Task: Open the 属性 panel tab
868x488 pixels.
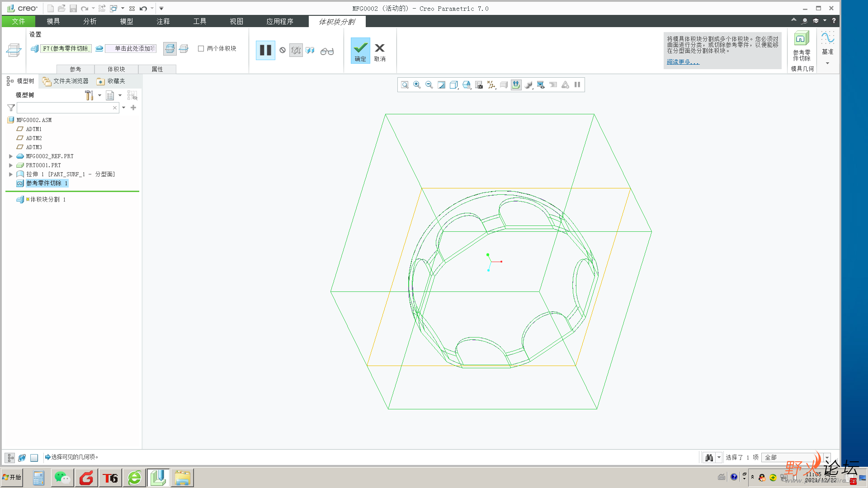Action: click(157, 69)
